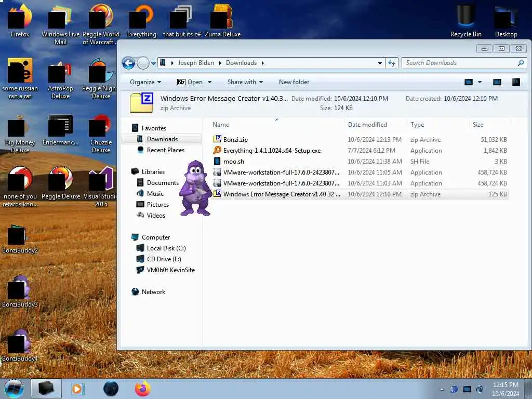Open Pictures library in sidebar

click(x=158, y=204)
